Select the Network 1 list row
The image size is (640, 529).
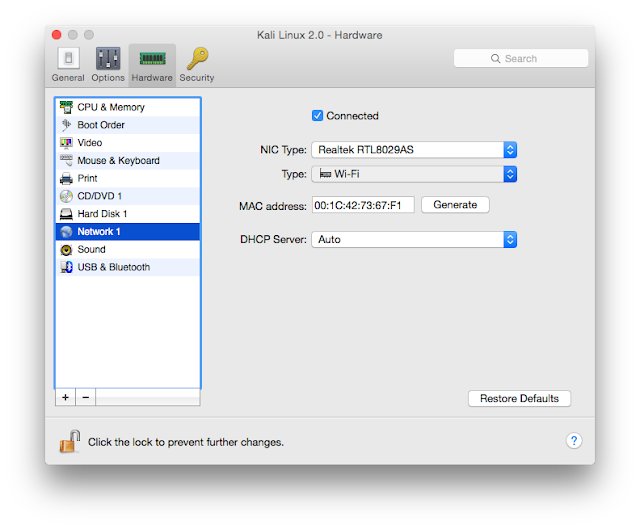coord(128,231)
